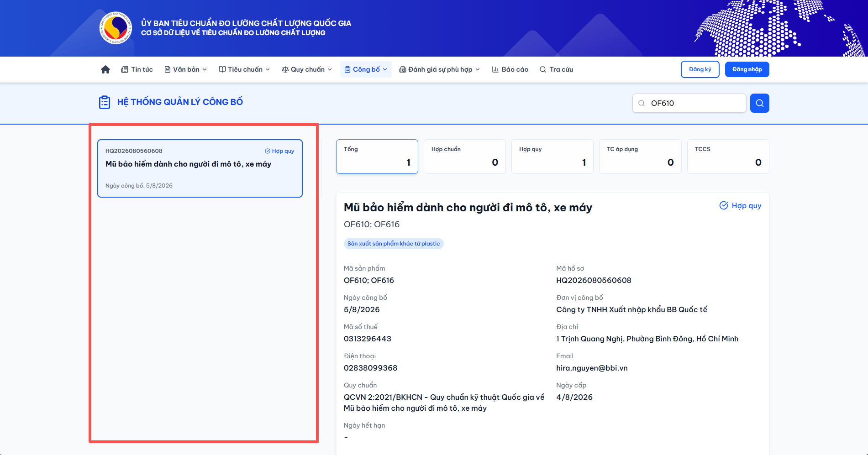Click the Đăng nhập login button

pyautogui.click(x=747, y=69)
